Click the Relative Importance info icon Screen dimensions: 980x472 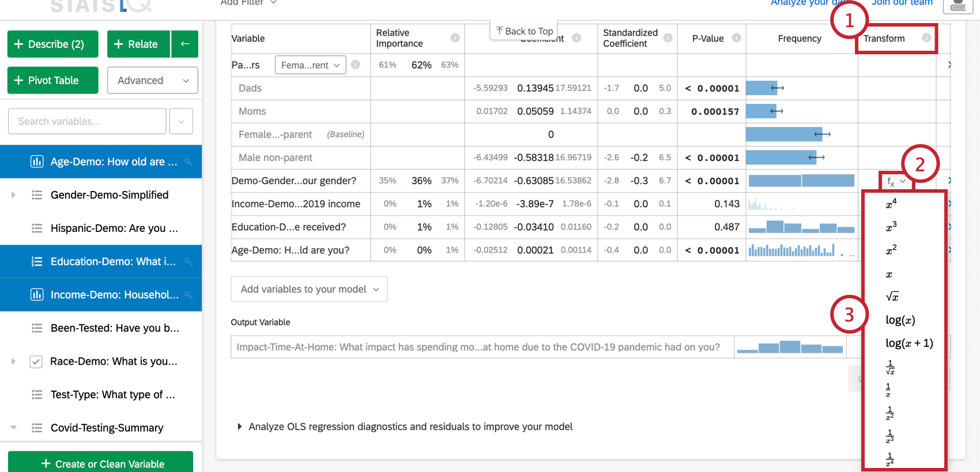(x=455, y=38)
